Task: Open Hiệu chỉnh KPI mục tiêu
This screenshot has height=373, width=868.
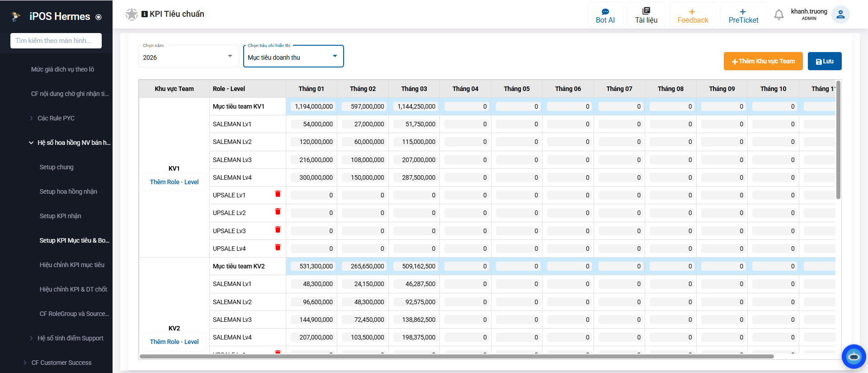Action: click(x=72, y=265)
